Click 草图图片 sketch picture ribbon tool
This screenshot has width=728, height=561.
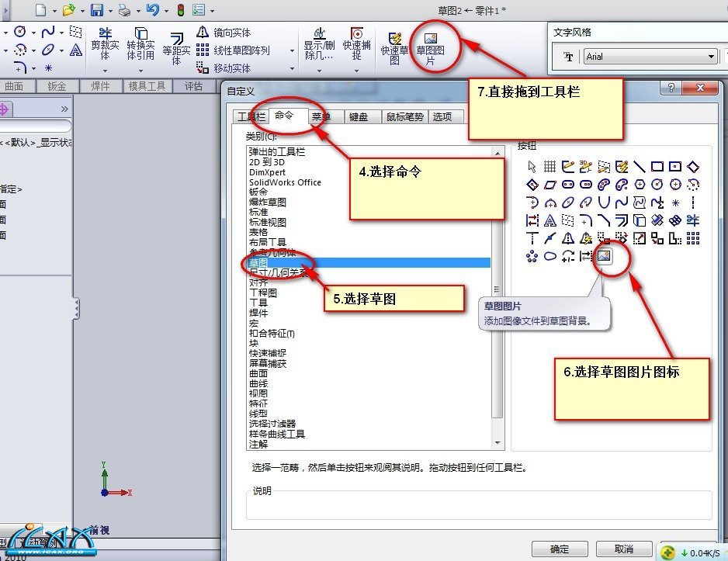click(x=431, y=49)
